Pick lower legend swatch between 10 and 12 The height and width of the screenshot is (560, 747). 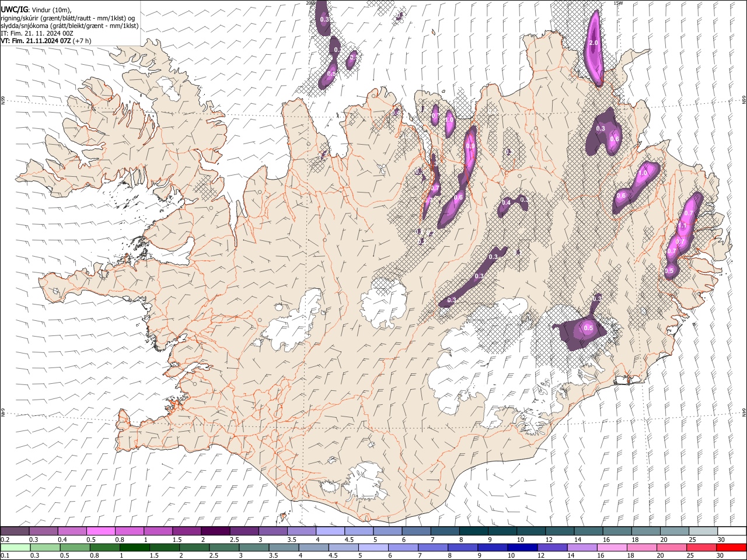pyautogui.click(x=522, y=547)
